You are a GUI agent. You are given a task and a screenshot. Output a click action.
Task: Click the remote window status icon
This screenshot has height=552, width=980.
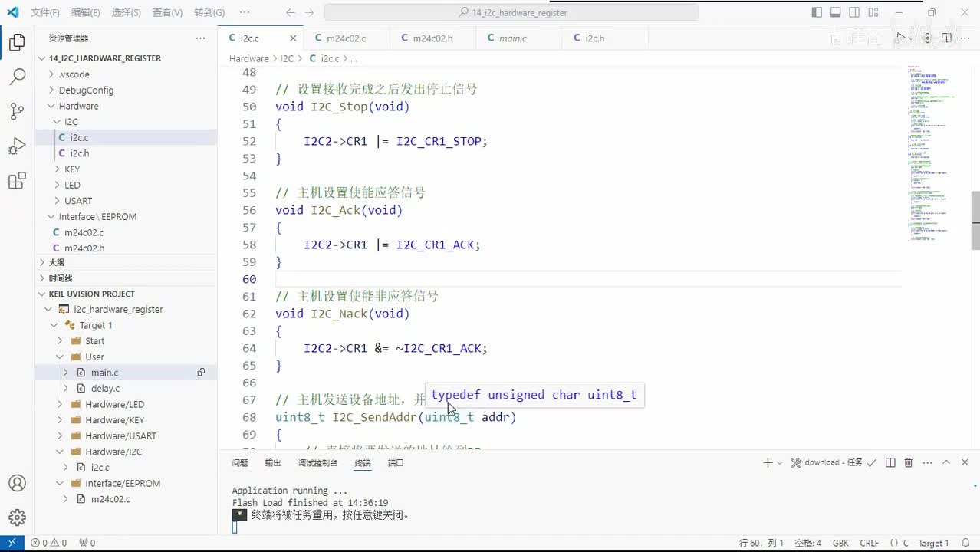(12, 543)
